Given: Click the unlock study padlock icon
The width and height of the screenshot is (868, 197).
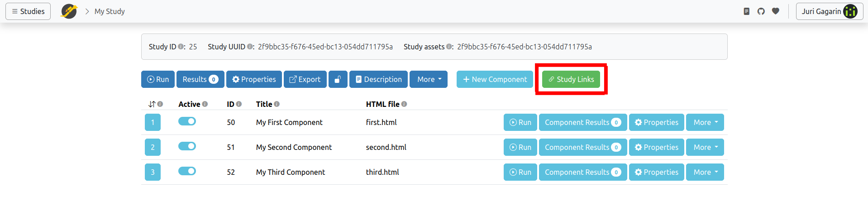Looking at the screenshot, I should coord(338,79).
